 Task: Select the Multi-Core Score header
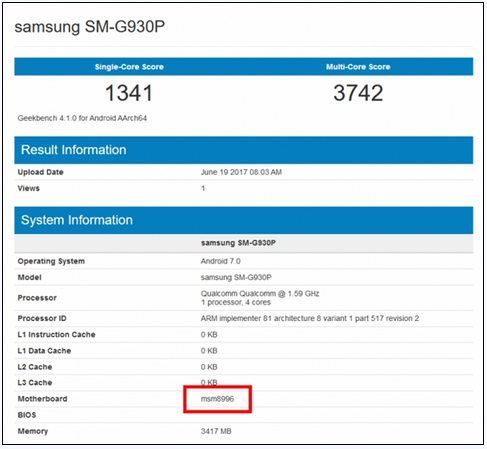[x=358, y=67]
